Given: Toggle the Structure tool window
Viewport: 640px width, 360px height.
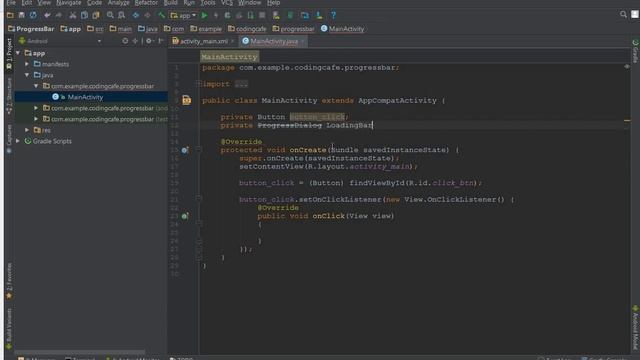Looking at the screenshot, I should [x=9, y=96].
